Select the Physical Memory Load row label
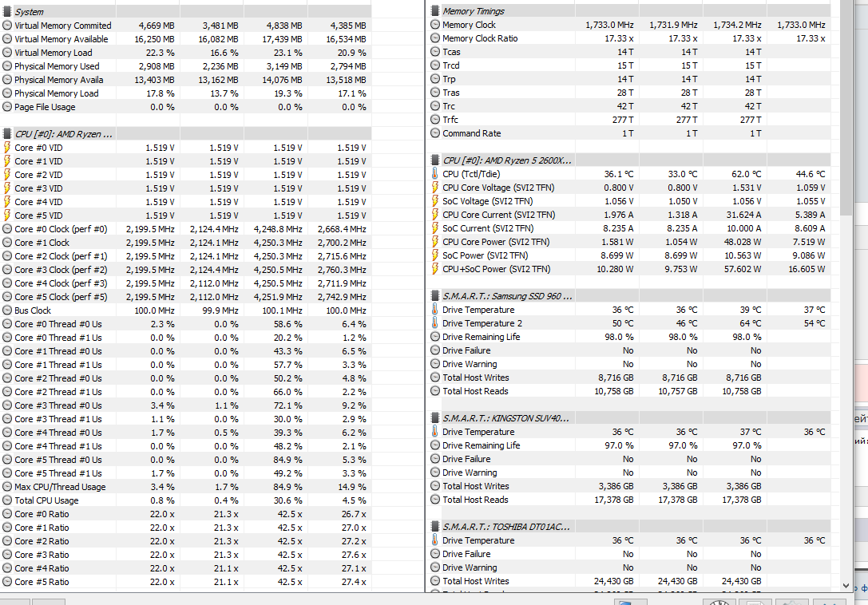The image size is (868, 605). (57, 93)
